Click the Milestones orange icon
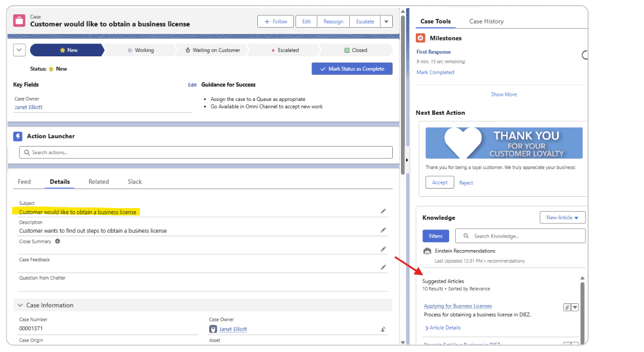 coord(420,38)
